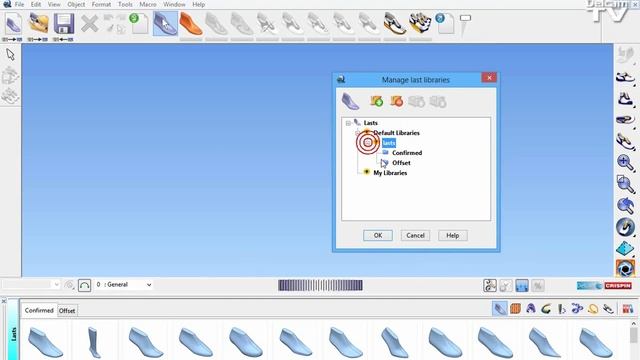
Task: Open the empty combo box at bottom left
Action: click(30, 284)
